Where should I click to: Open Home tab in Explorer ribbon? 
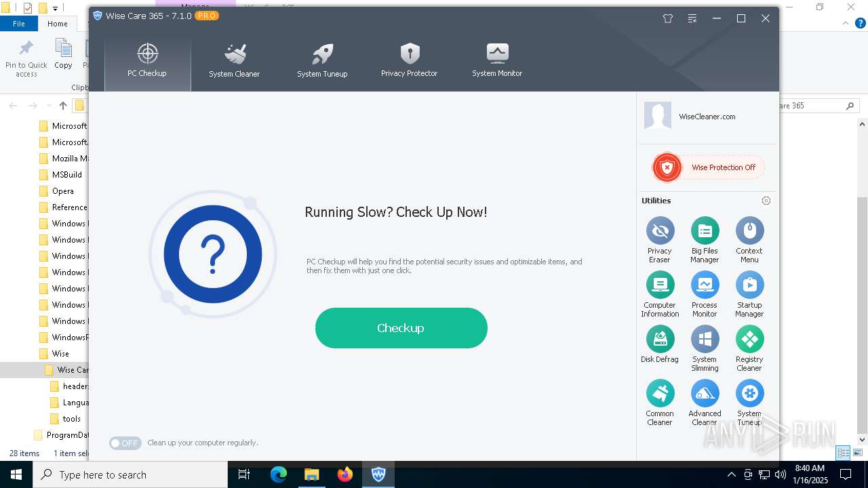tap(58, 24)
